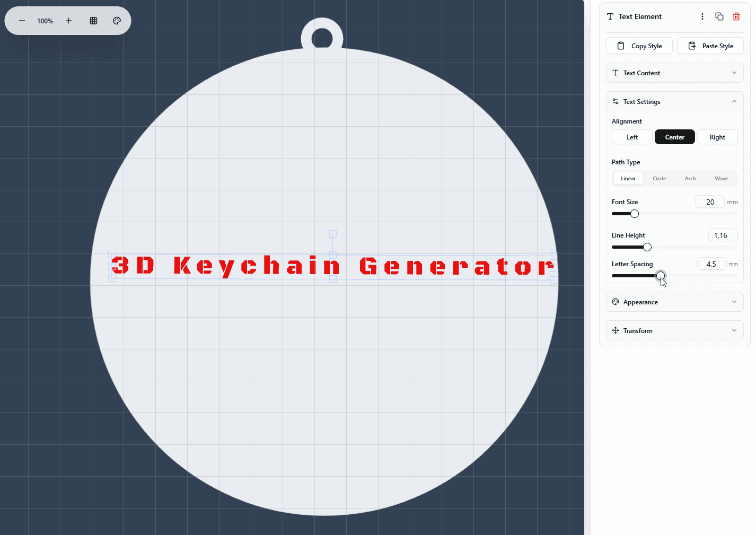Click the 100% zoom level label
The image size is (756, 535).
pyautogui.click(x=45, y=21)
